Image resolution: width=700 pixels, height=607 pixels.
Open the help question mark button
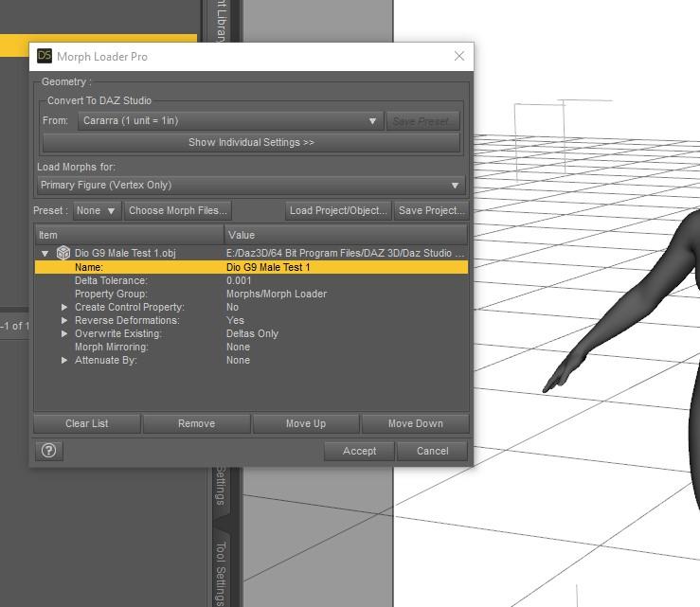click(48, 451)
